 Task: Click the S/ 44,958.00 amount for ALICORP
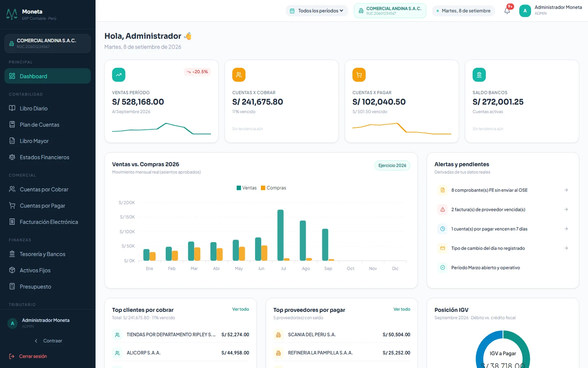click(x=235, y=353)
